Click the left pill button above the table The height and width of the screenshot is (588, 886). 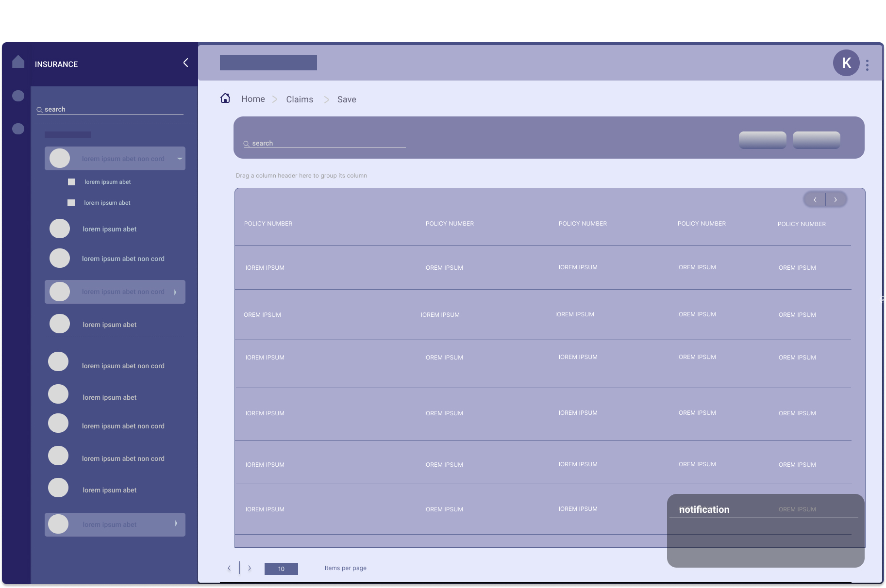[x=762, y=140]
